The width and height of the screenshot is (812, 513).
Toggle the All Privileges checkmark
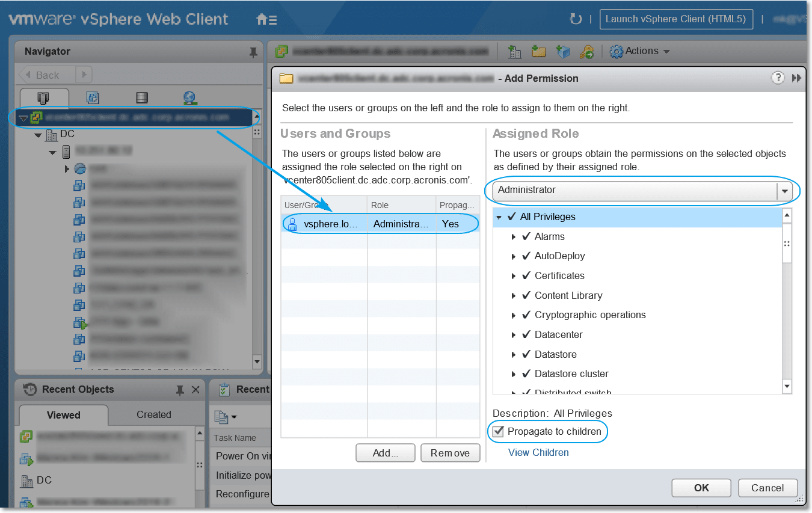coord(512,217)
